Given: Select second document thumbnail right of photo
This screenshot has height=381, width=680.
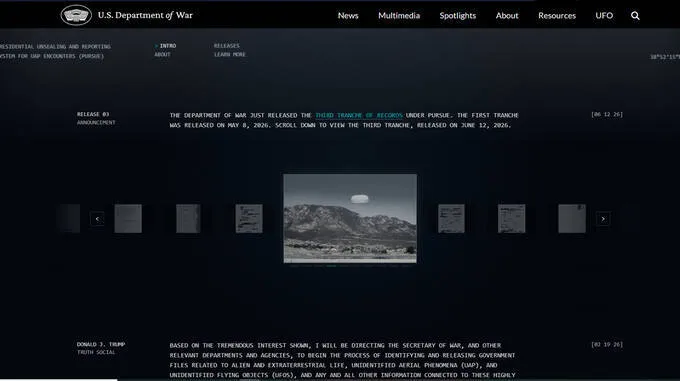Looking at the screenshot, I should [x=511, y=218].
